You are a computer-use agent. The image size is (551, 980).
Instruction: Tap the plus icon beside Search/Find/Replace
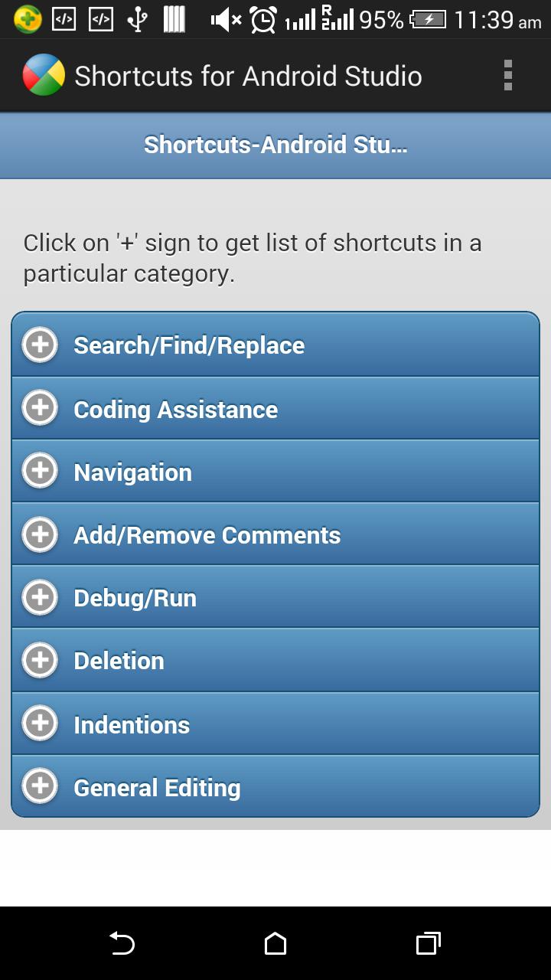click(40, 345)
